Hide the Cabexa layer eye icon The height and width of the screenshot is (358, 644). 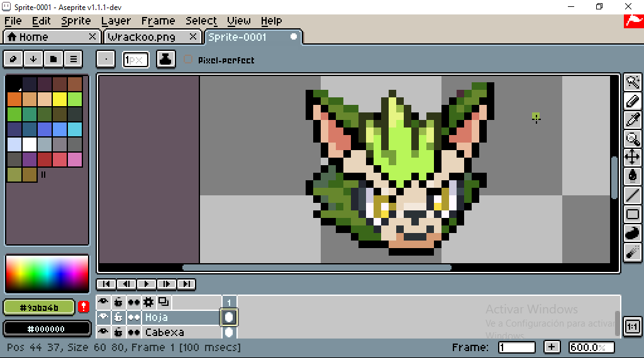pos(103,332)
